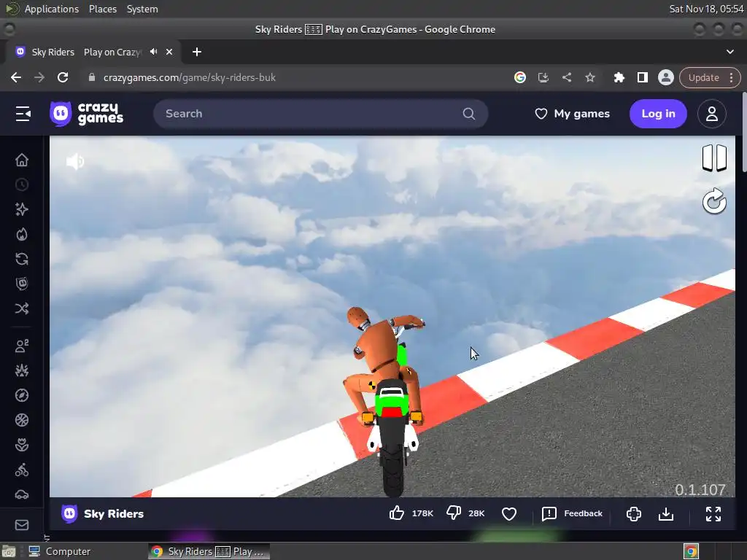Select Sky Riders window in taskbar
This screenshot has height=560, width=747.
209,551
